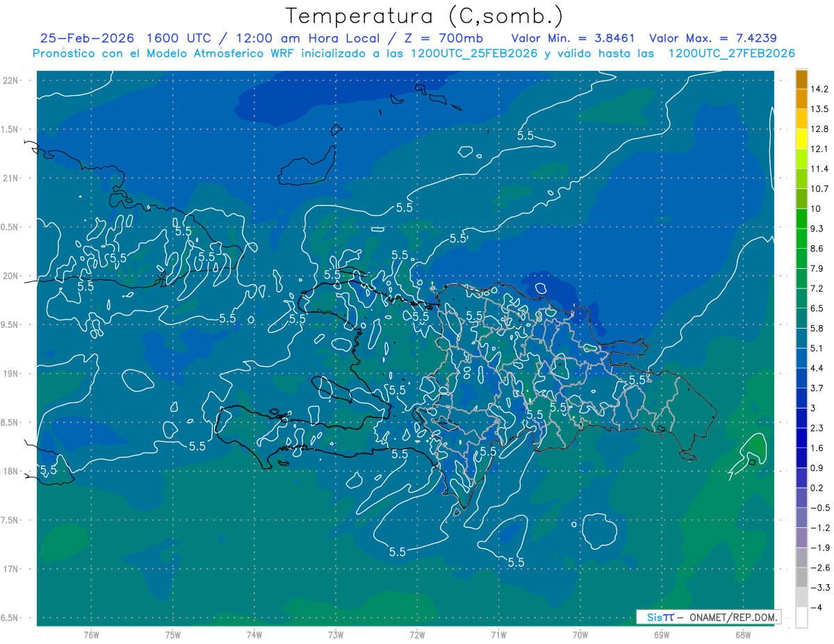Click the yellow swatch between 12.8 and 12.1
Image resolution: width=834 pixels, height=644 pixels.
tap(801, 139)
